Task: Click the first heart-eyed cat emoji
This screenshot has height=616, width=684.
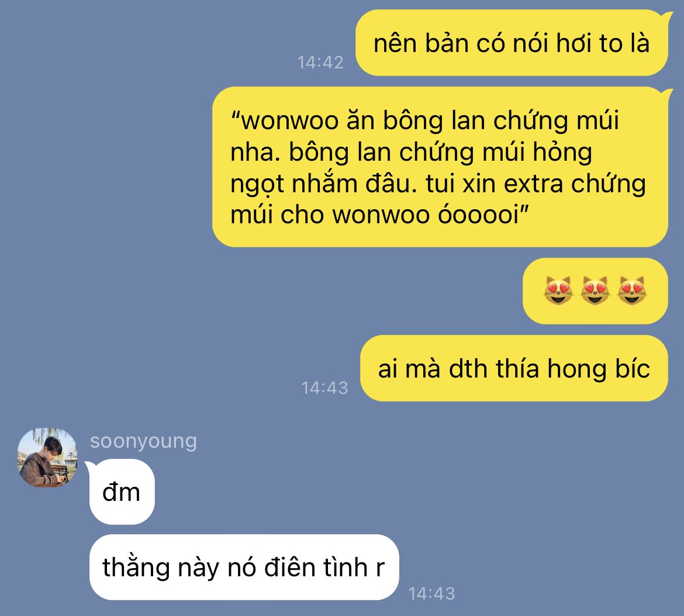Action: [558, 290]
